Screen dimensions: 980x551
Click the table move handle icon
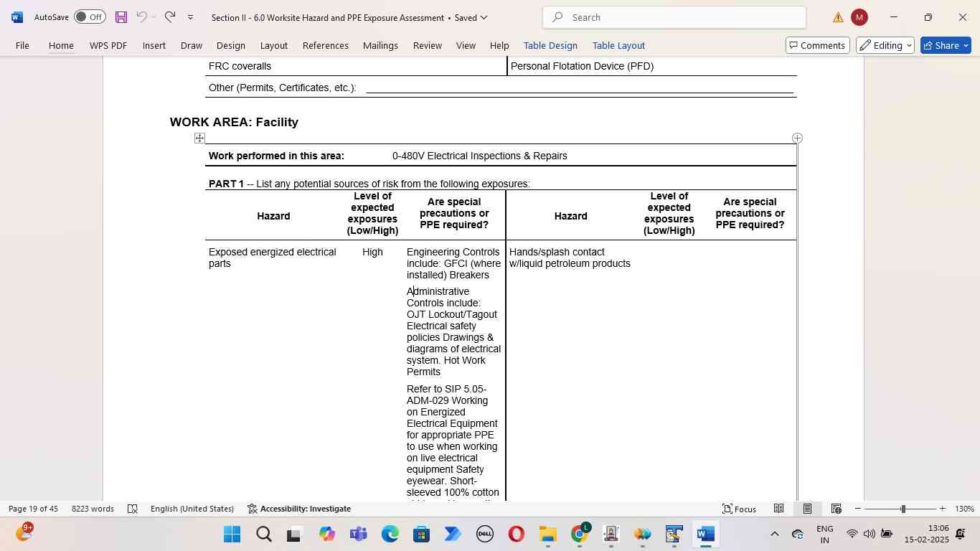pos(199,138)
